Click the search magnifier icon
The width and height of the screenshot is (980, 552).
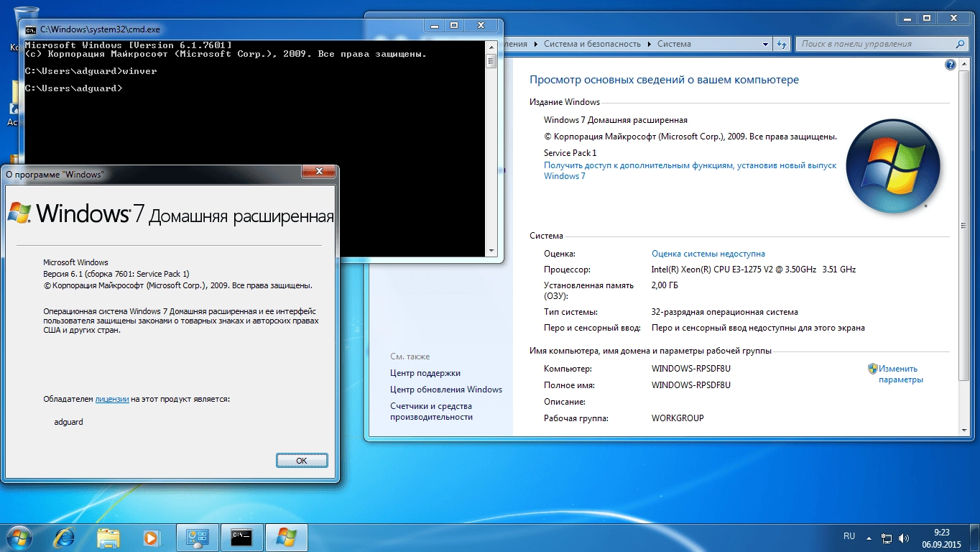pos(960,44)
